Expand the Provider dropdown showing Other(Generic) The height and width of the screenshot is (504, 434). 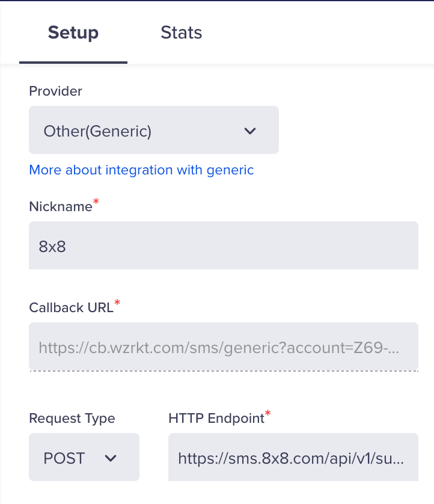[x=153, y=130]
